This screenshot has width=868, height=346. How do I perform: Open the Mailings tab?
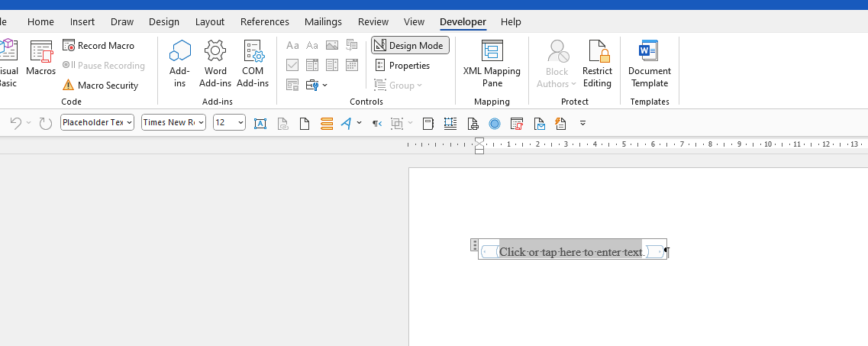pyautogui.click(x=323, y=21)
